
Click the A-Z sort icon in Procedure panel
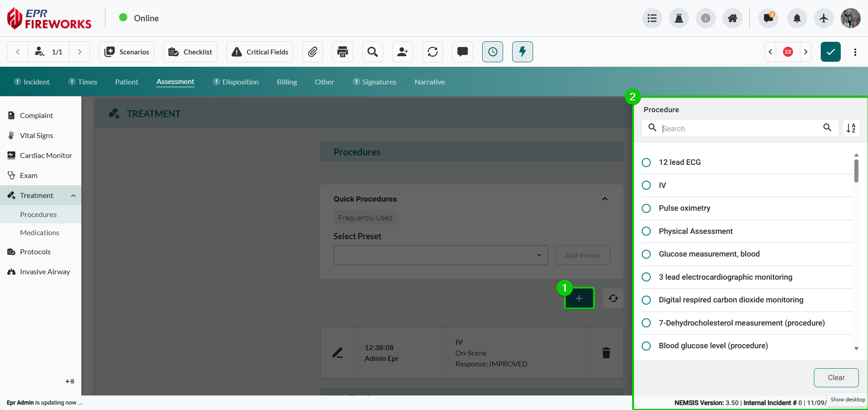pyautogui.click(x=851, y=128)
